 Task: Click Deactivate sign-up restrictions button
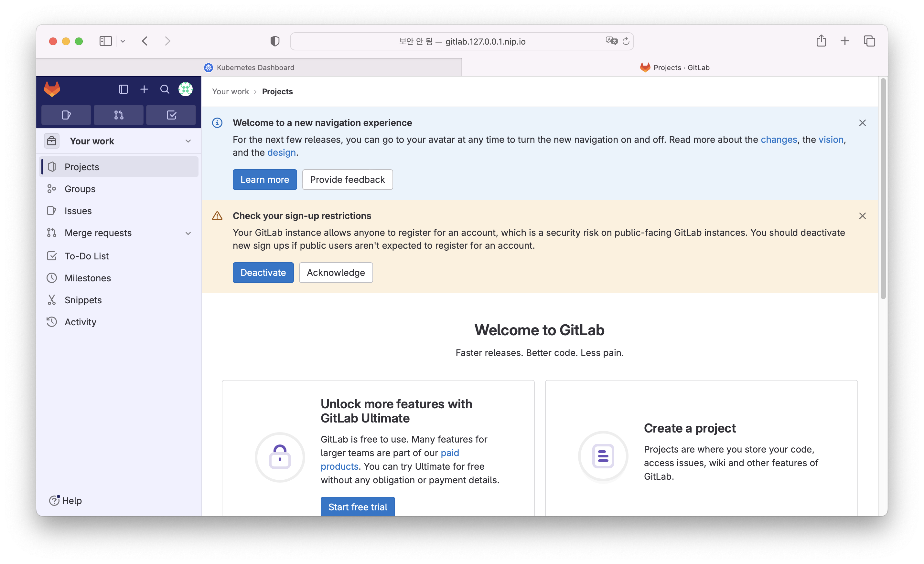[263, 272]
